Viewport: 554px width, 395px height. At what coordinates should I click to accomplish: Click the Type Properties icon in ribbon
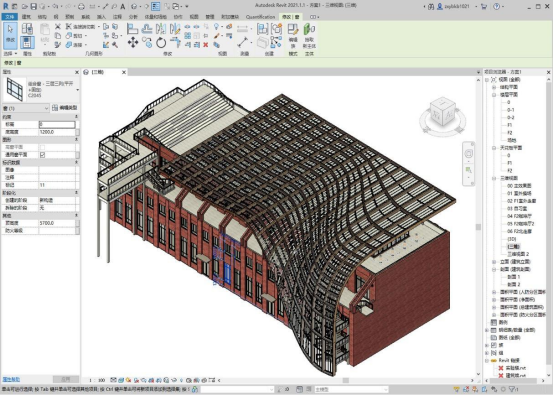27,29
